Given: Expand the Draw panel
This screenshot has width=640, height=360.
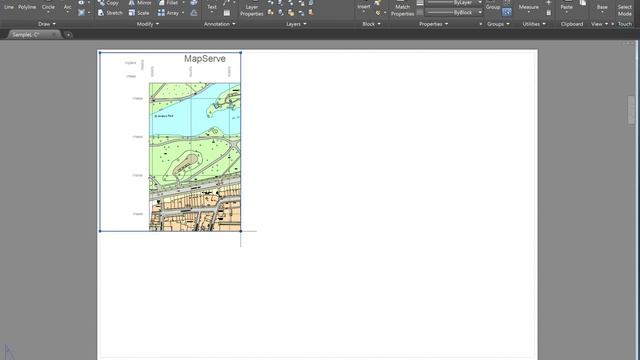Looking at the screenshot, I should [47, 24].
